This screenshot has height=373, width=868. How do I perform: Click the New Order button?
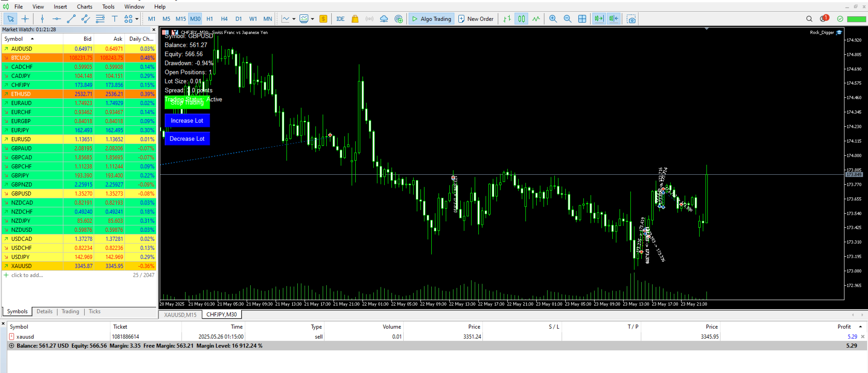click(x=476, y=19)
